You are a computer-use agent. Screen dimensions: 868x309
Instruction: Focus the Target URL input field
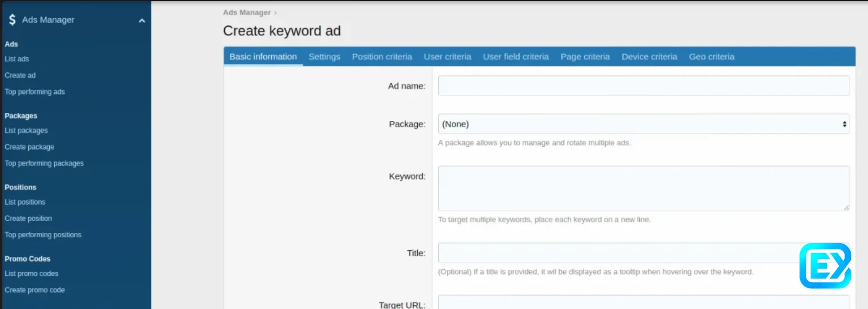tap(644, 302)
